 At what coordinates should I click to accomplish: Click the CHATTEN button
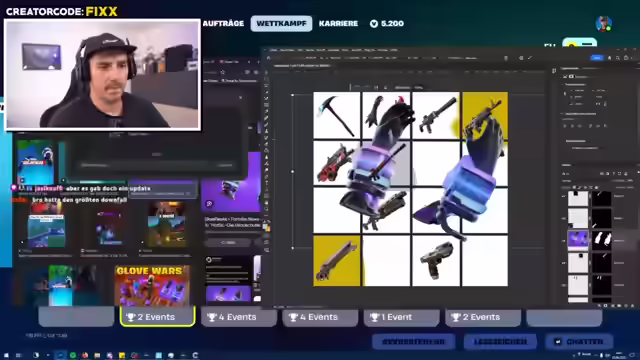[x=579, y=342]
